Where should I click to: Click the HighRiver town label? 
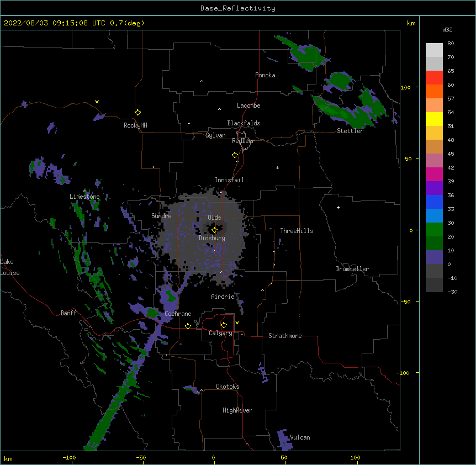pyautogui.click(x=237, y=410)
